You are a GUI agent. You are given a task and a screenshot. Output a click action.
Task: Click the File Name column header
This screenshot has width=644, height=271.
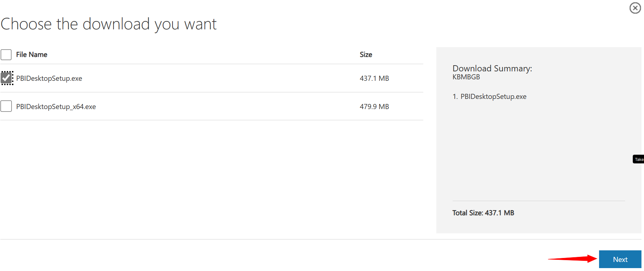[x=32, y=54]
